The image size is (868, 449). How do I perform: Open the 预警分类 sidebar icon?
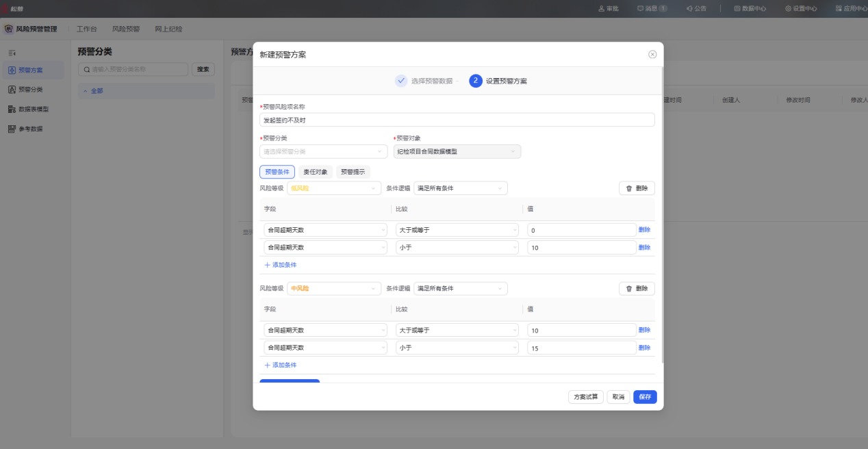coord(12,89)
